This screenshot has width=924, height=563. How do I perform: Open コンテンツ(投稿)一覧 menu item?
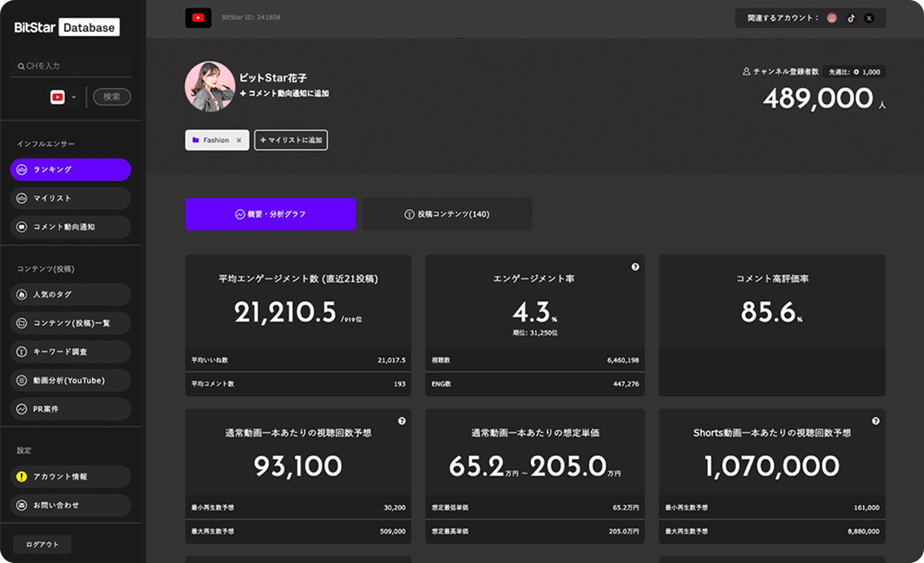71,323
